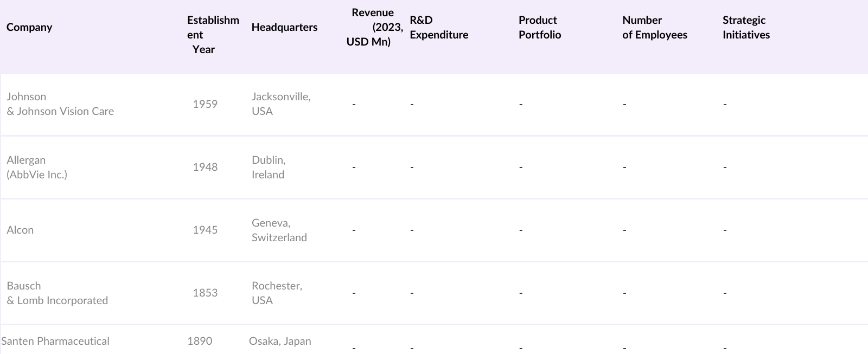Select the Alcon company cell
868x354 pixels.
pos(20,230)
